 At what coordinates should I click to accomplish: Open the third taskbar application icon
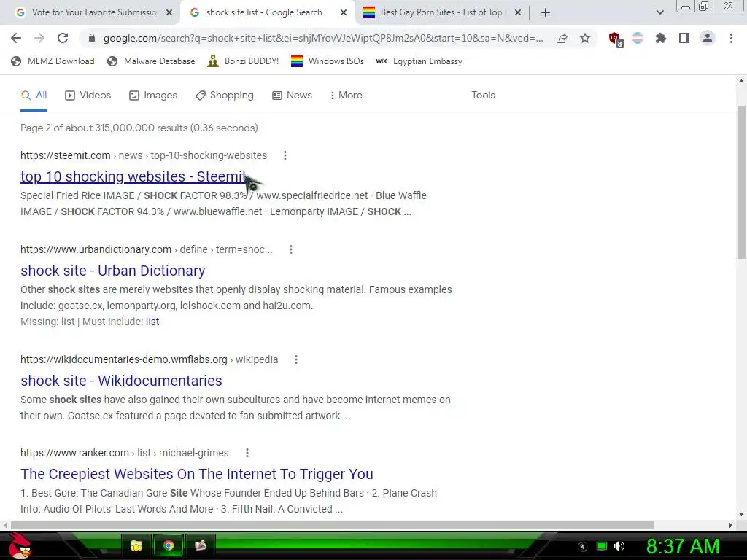click(201, 545)
